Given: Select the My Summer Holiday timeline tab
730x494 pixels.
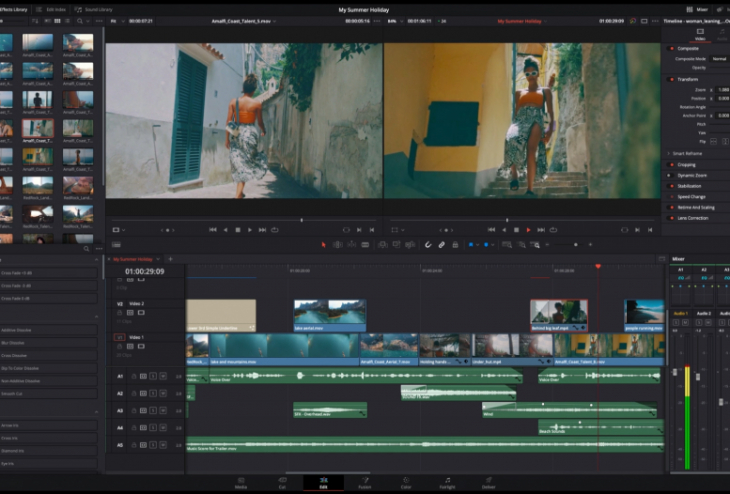Looking at the screenshot, I should (x=133, y=259).
